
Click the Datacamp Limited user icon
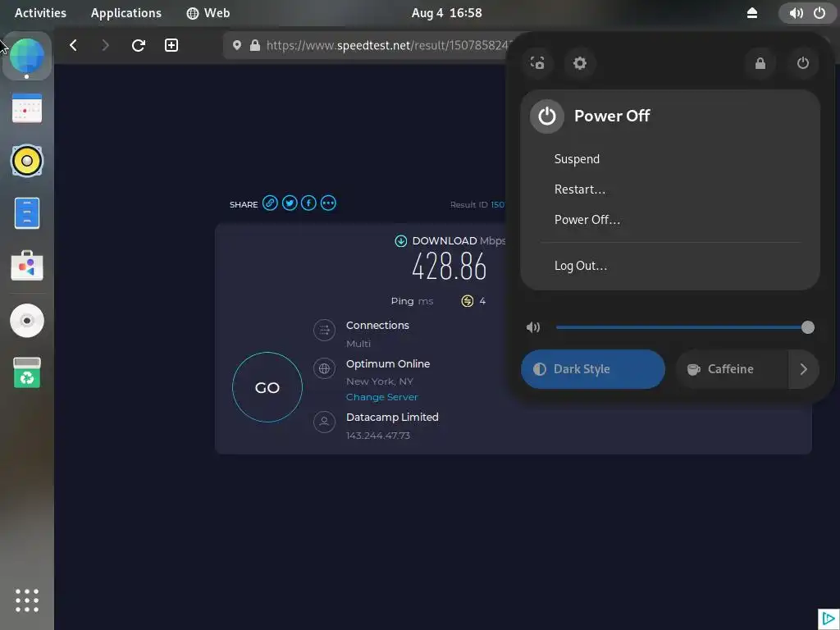click(x=324, y=422)
